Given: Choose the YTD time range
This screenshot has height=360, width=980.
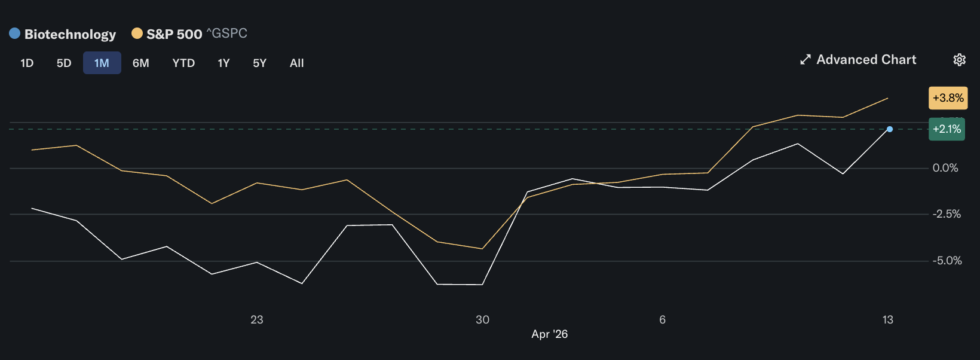Looking at the screenshot, I should tap(183, 63).
